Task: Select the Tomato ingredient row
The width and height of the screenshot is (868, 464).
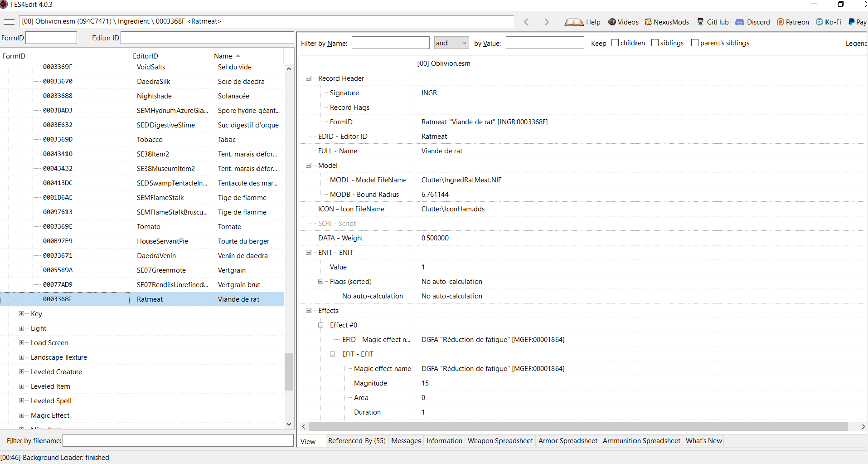Action: 142,226
